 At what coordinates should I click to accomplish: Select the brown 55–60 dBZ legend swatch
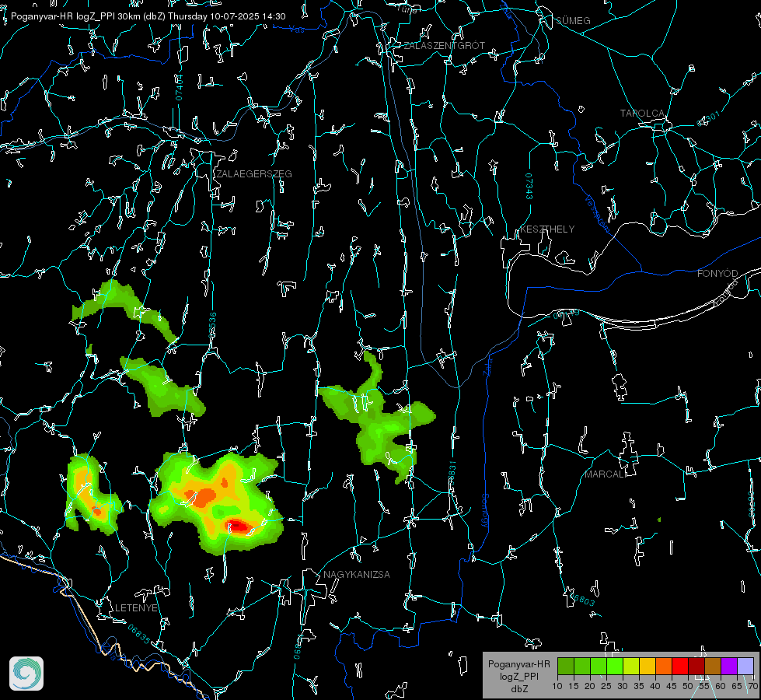click(x=713, y=666)
